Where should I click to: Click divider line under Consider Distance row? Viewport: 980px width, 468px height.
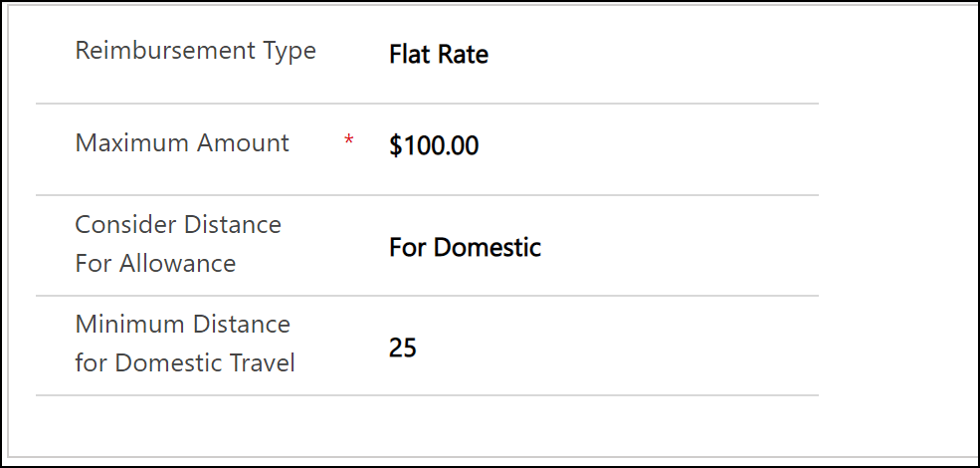[x=427, y=296]
